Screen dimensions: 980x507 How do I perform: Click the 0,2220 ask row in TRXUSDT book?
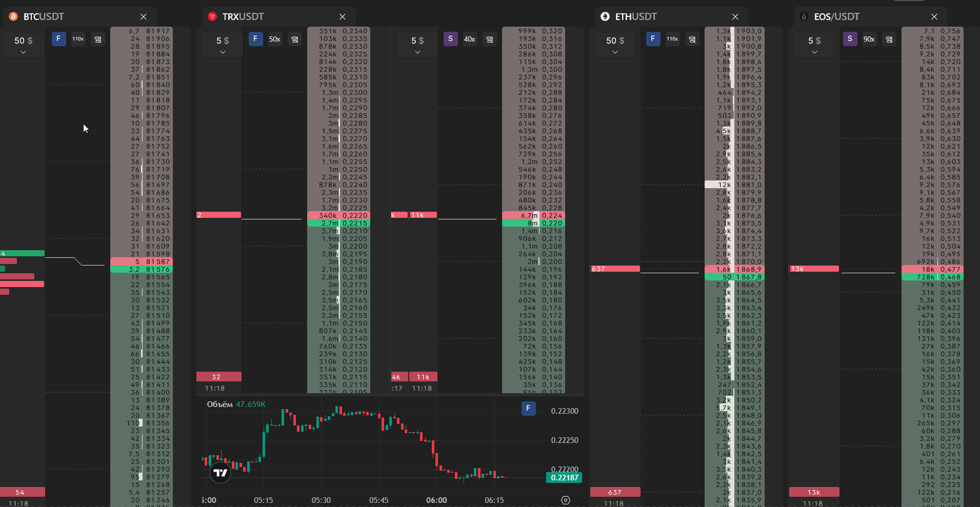point(338,215)
